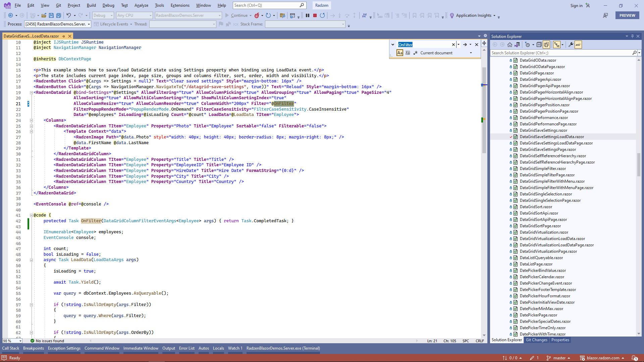Click the Break All pause icon

308,15
